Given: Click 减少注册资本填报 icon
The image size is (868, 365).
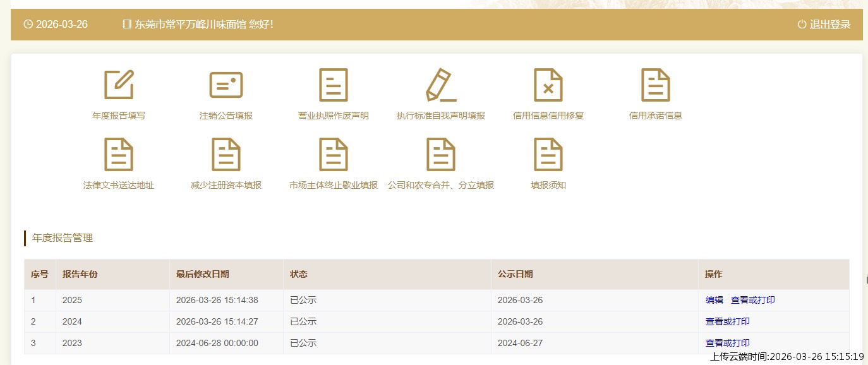Looking at the screenshot, I should pyautogui.click(x=226, y=155).
